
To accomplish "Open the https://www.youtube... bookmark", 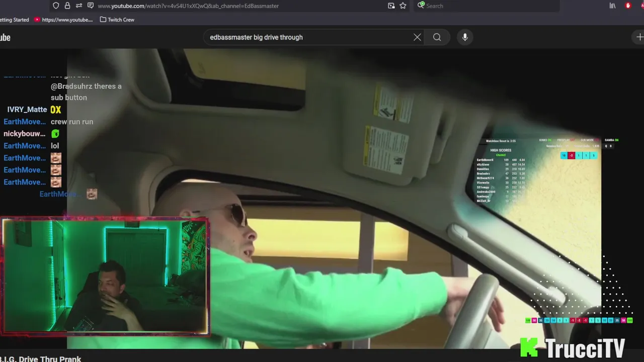I will click(64, 20).
